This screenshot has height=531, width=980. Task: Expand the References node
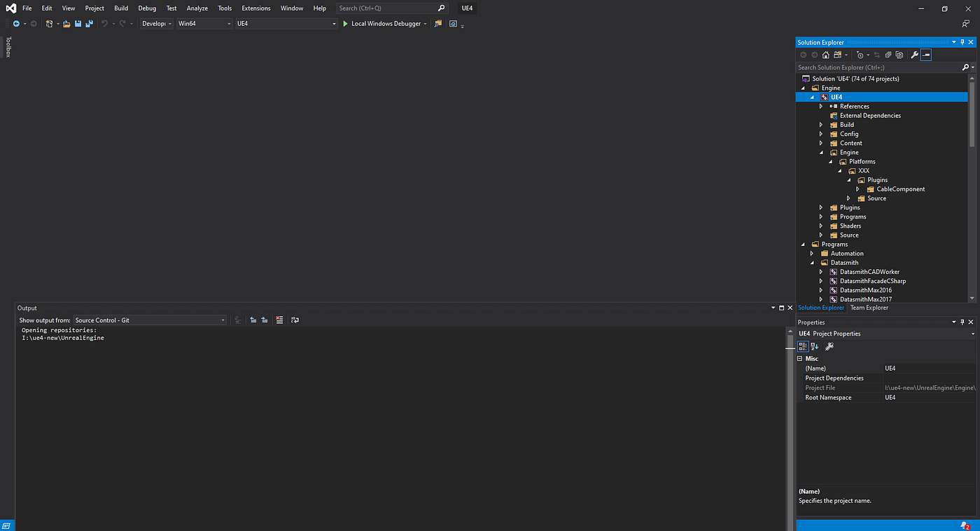click(x=821, y=106)
